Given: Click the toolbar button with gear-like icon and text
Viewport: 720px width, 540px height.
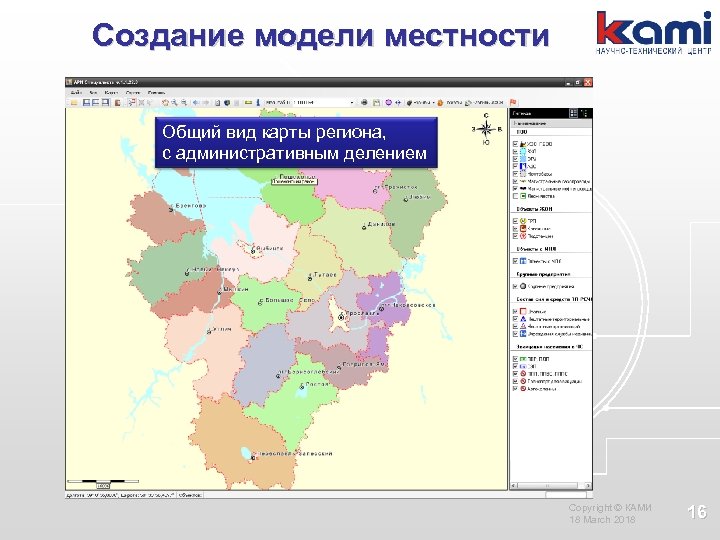Looking at the screenshot, I should [484, 102].
